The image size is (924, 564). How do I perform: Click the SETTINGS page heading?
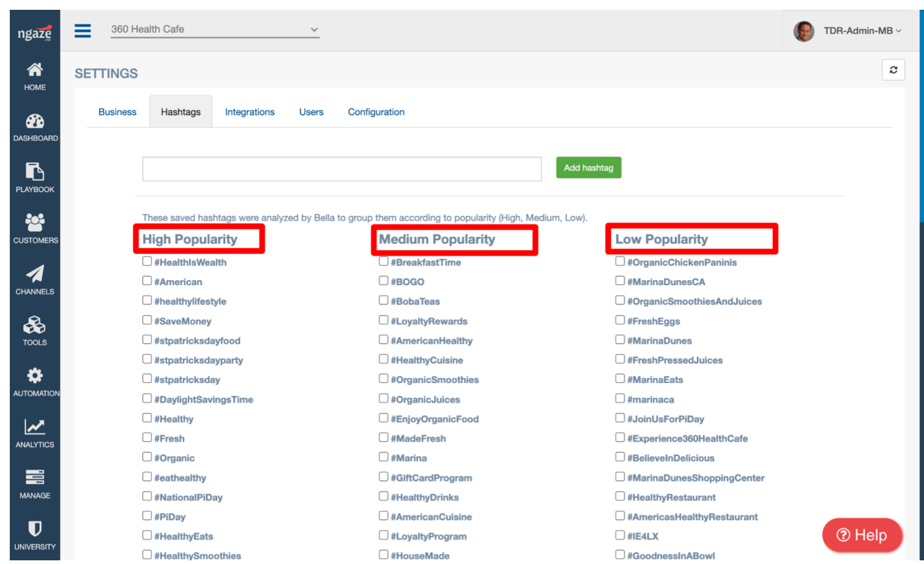[x=106, y=73]
